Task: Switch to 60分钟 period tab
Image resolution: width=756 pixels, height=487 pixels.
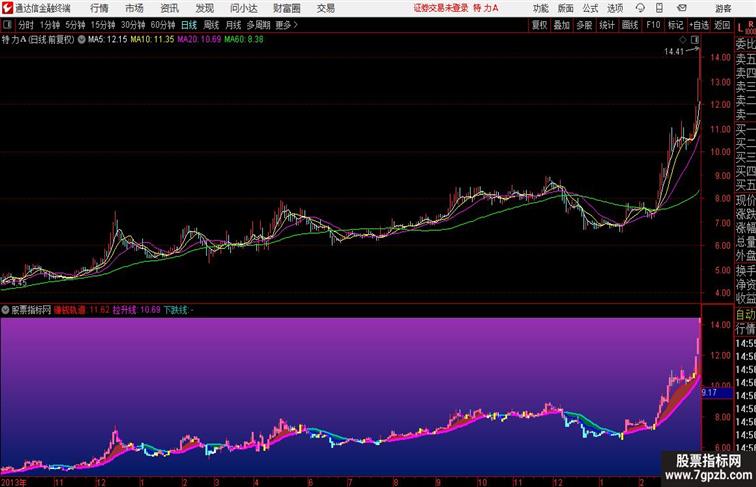Action: pyautogui.click(x=163, y=25)
